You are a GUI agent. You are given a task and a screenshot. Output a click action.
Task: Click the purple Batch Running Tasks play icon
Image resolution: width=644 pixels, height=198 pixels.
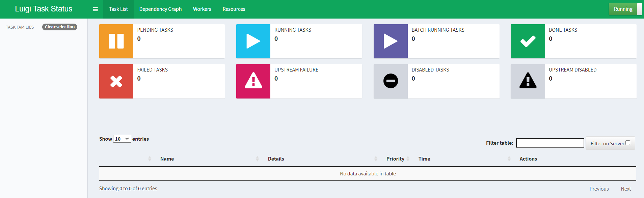391,41
